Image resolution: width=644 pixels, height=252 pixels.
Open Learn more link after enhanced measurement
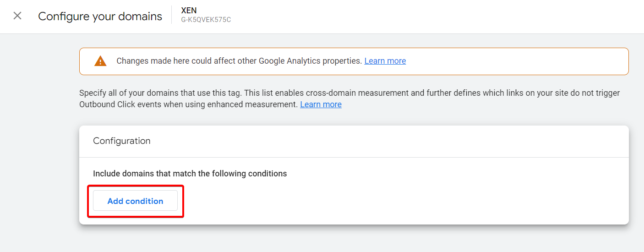[x=321, y=104]
